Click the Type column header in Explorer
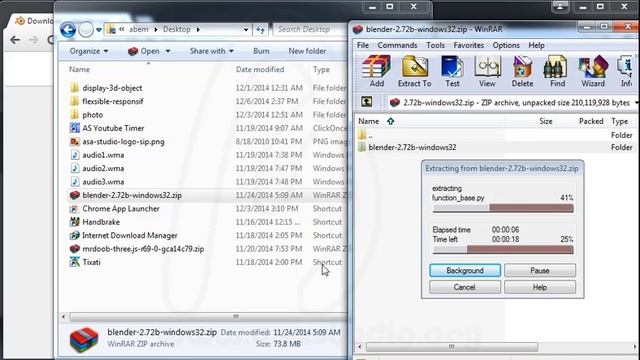This screenshot has width=640, height=360. coord(321,69)
